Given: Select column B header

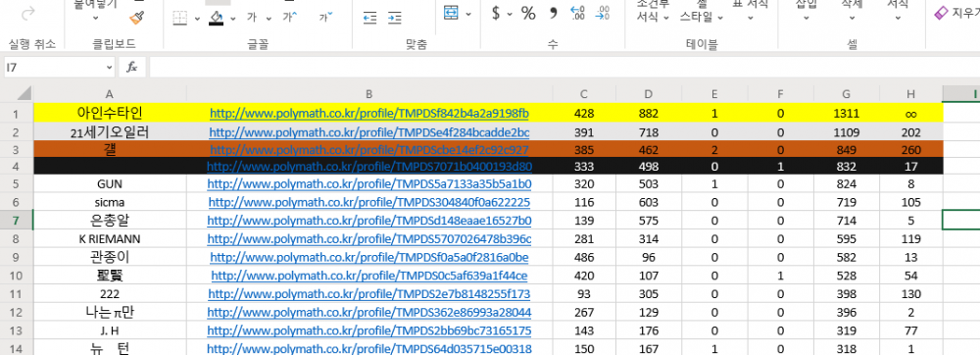Looking at the screenshot, I should click(x=369, y=94).
